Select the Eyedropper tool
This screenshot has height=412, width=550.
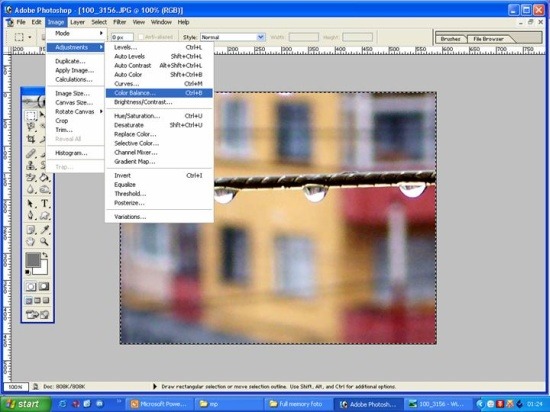point(45,230)
